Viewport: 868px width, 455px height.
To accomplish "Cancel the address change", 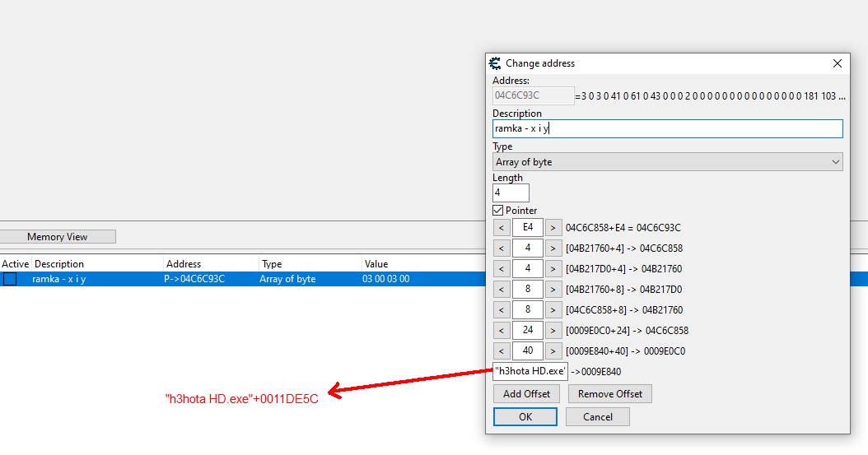I will click(x=598, y=417).
